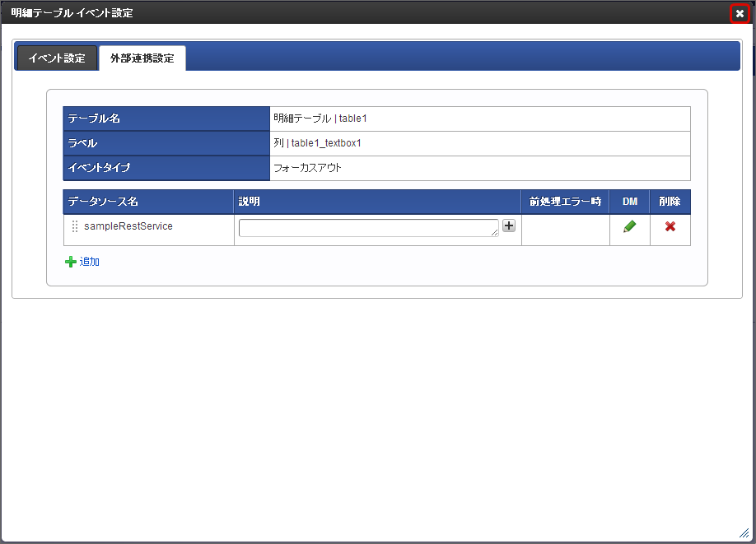The image size is (756, 544).
Task: Click the ラベル row header
Action: coord(166,143)
